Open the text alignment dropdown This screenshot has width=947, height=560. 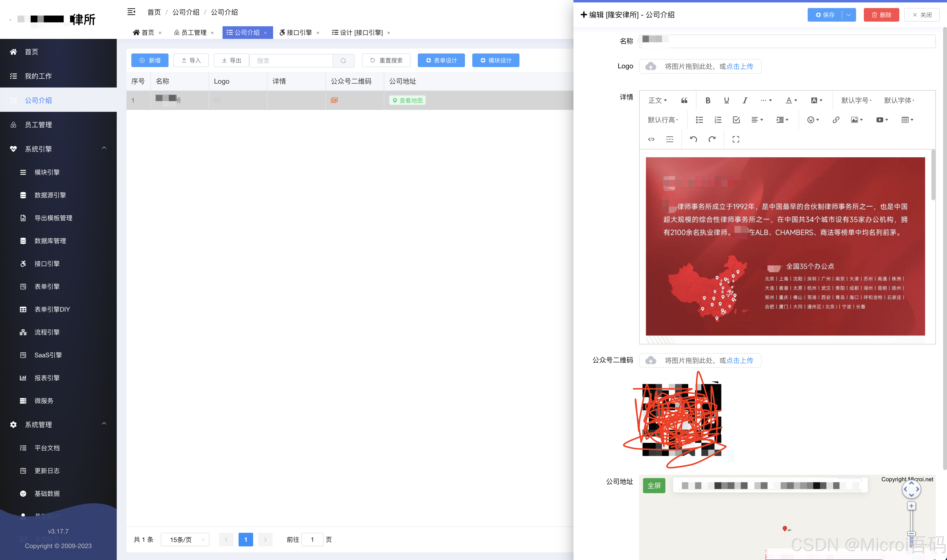tap(757, 120)
